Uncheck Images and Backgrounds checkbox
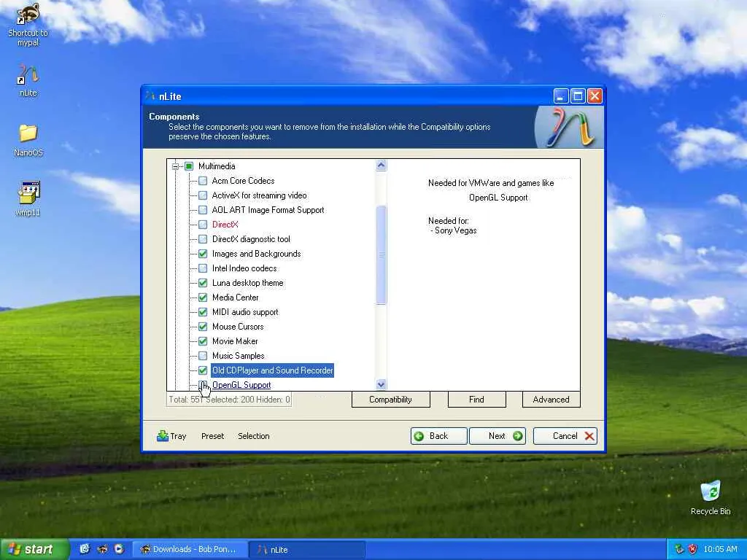The height and width of the screenshot is (560, 747). tap(203, 254)
